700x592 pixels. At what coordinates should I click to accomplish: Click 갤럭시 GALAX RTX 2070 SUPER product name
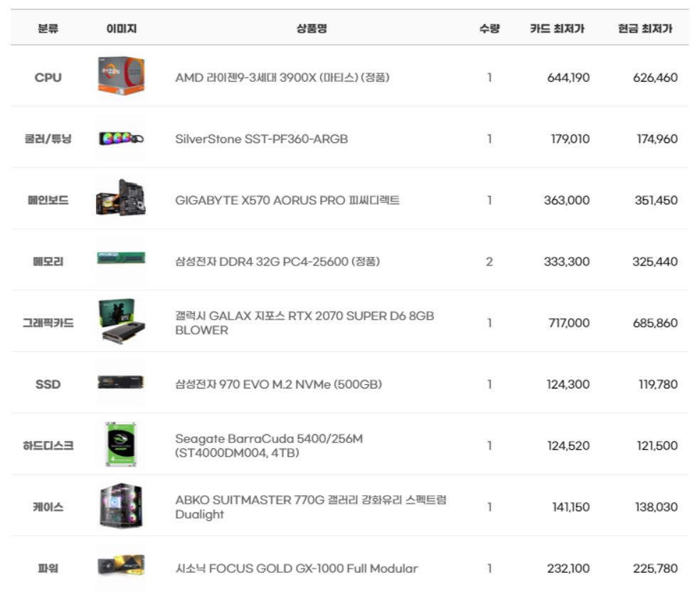[x=304, y=323]
